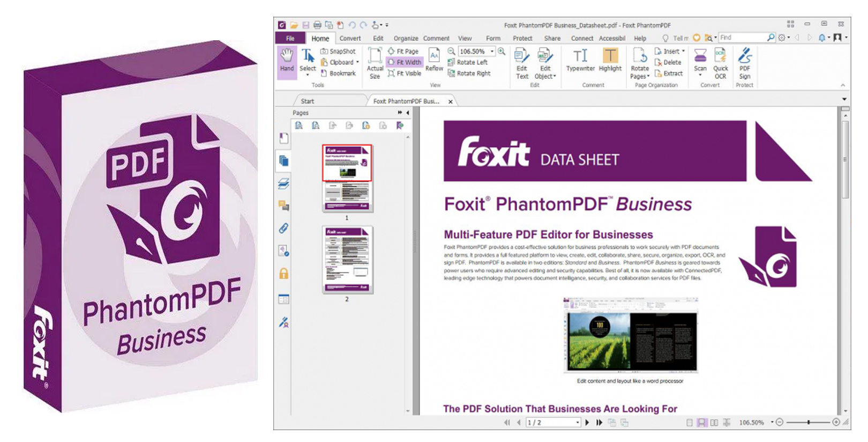Switch to the Organize ribbon tab
Screen dimensions: 868x442
point(406,38)
